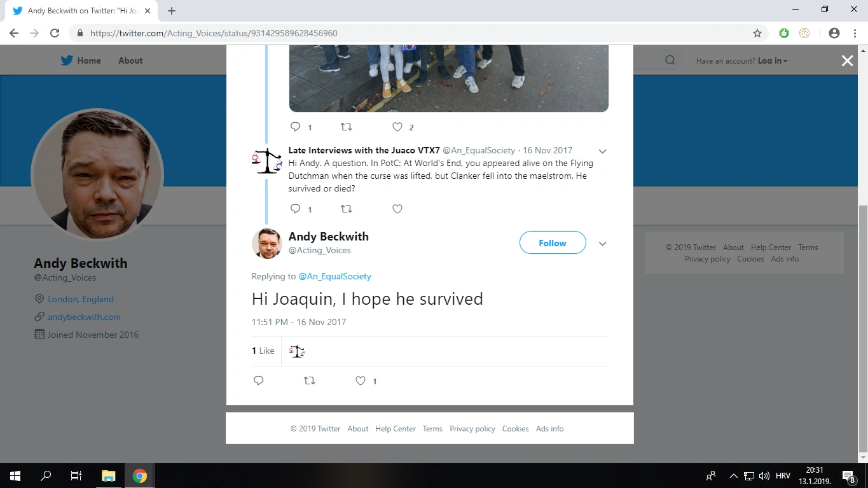Bookmark this page with the star icon
868x488 pixels.
[757, 33]
